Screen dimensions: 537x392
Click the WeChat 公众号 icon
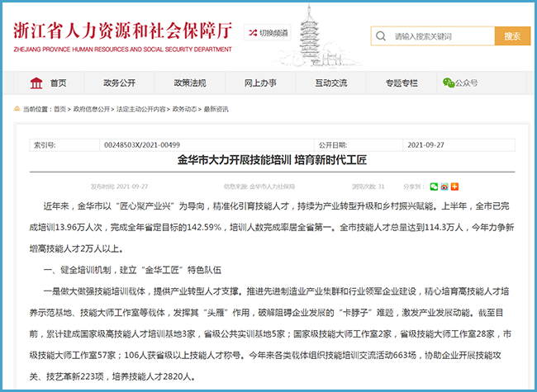[448, 83]
